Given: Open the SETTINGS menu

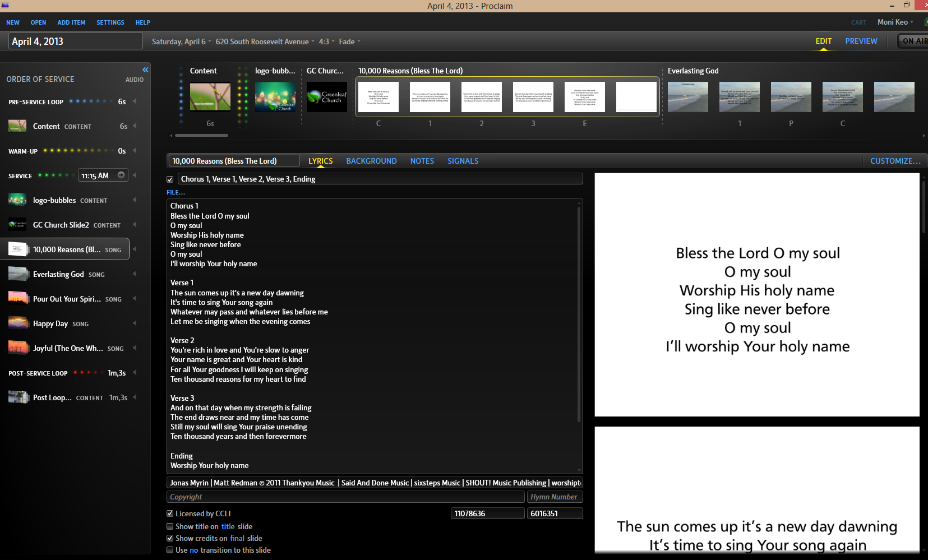Looking at the screenshot, I should (110, 22).
